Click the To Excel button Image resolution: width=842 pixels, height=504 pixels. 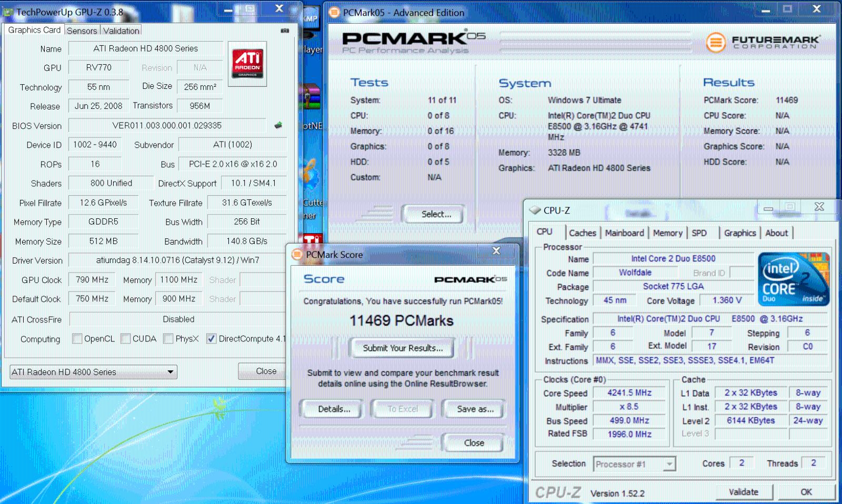coord(403,409)
